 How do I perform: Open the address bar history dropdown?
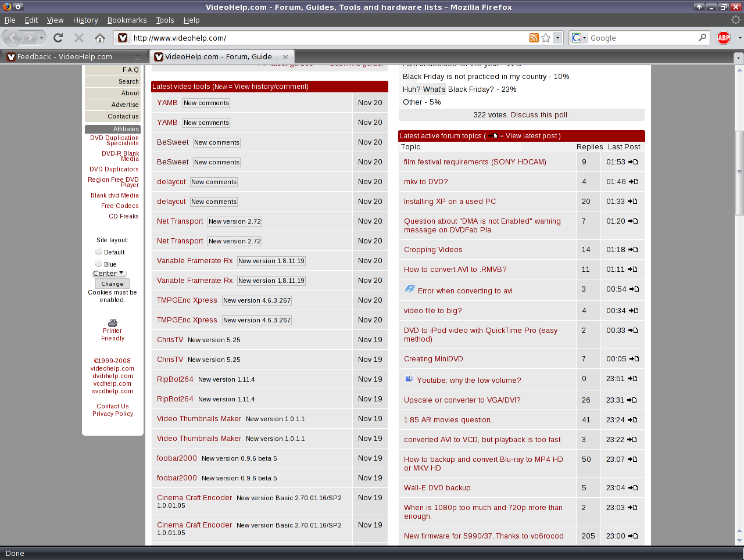(x=557, y=38)
